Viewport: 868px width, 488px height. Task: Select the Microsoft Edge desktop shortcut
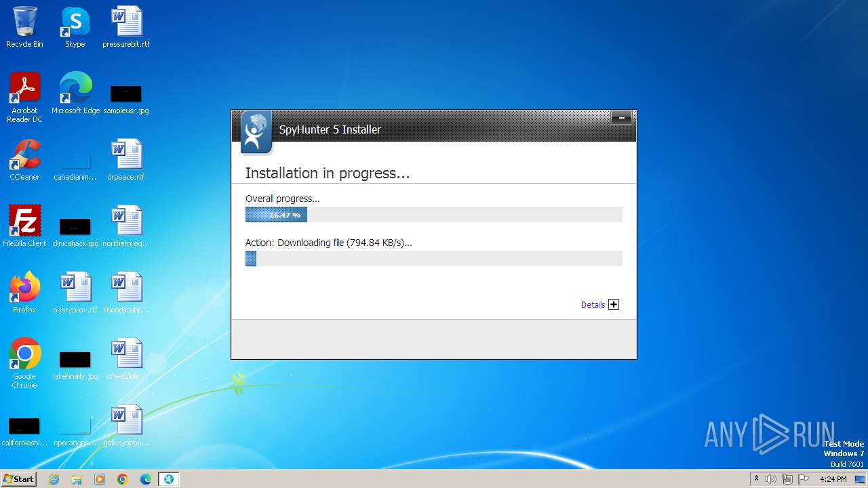pyautogui.click(x=75, y=94)
